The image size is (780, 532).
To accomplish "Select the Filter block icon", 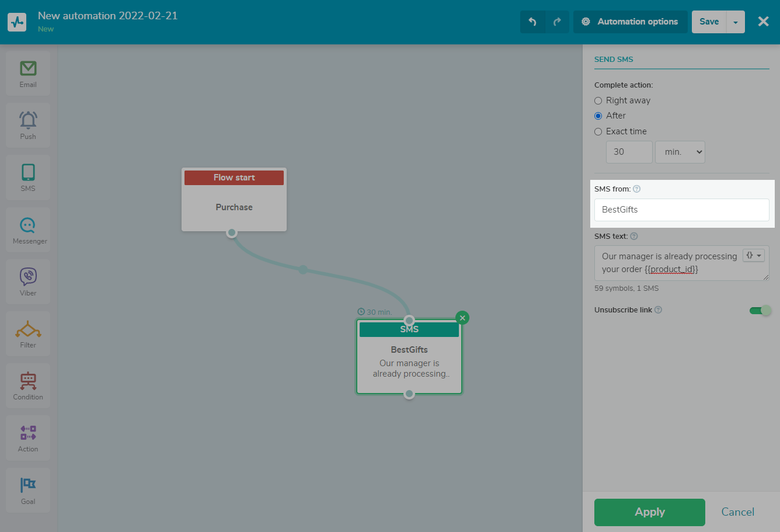I will coord(28,333).
